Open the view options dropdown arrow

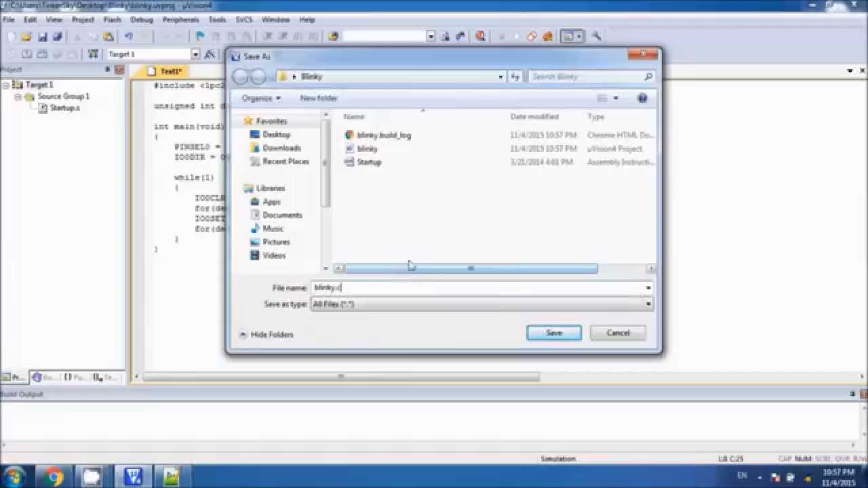(x=616, y=98)
